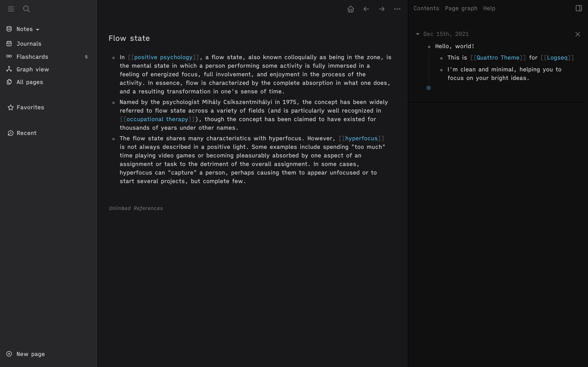Click the [[positive psychology]] link

[x=163, y=57]
